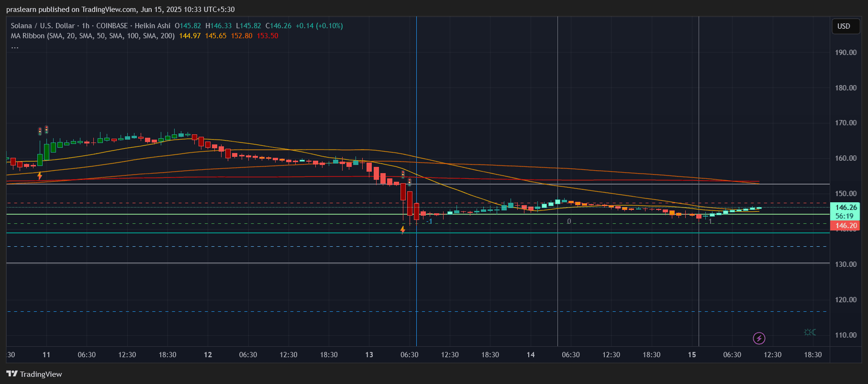Screen dimensions: 868x384
Task: Click the date label 15 on the time axis
Action: click(x=691, y=355)
